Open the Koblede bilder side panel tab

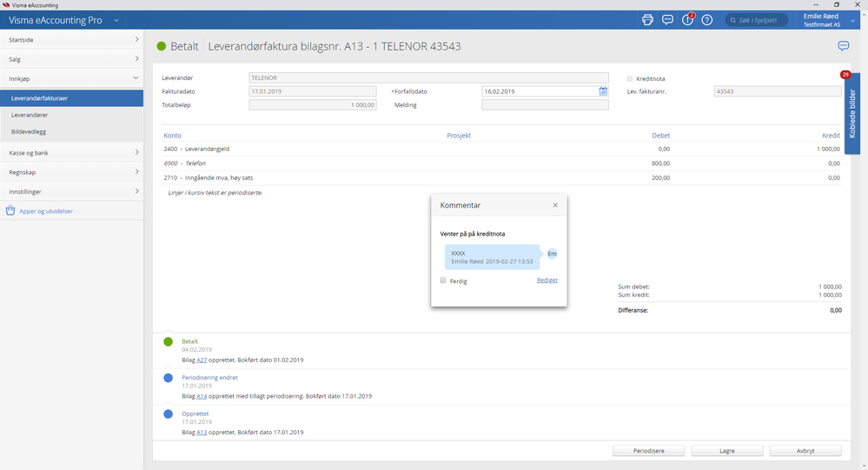(852, 114)
